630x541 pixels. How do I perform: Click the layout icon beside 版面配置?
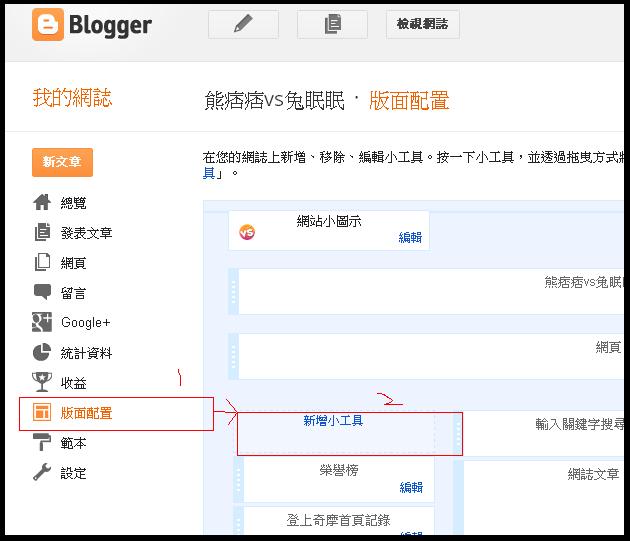point(42,412)
